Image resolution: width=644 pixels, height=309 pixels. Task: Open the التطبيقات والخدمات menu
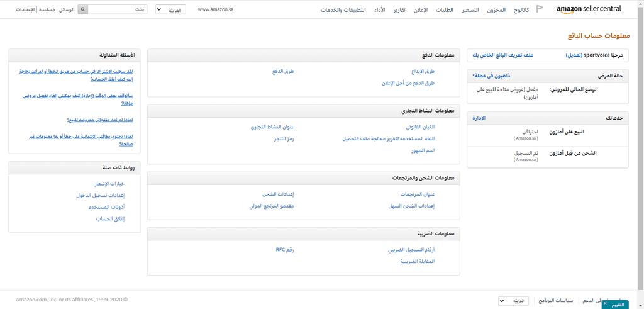click(344, 9)
